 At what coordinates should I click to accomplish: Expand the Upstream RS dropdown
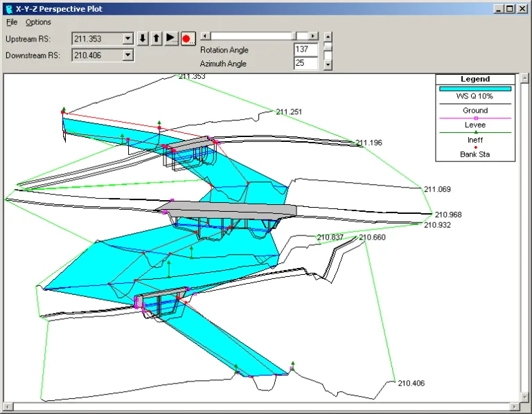coord(128,39)
